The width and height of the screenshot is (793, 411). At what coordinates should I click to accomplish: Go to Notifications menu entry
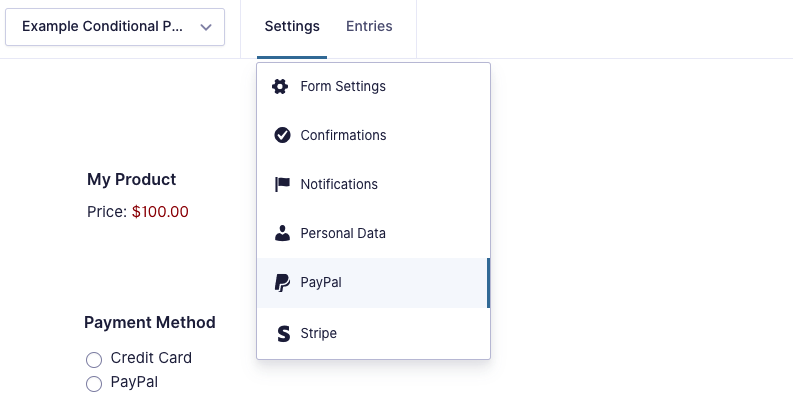click(373, 184)
